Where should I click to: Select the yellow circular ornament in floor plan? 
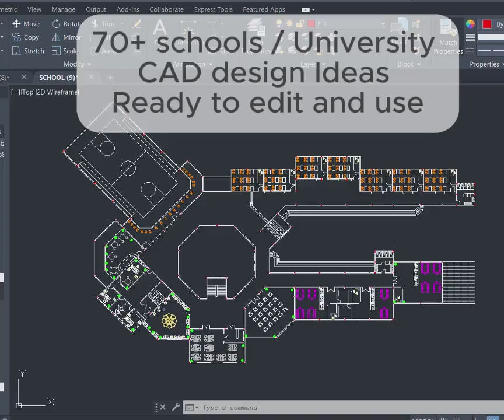click(169, 321)
